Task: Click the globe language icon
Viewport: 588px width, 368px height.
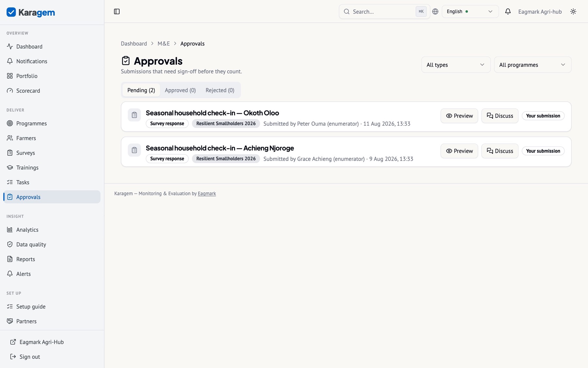Action: point(435,11)
